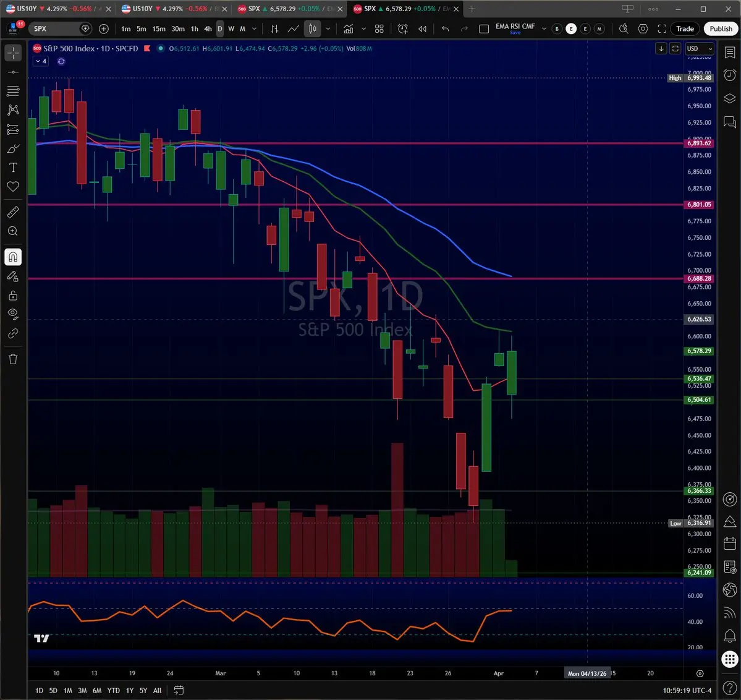This screenshot has height=700, width=741.
Task: Click the undo arrow
Action: [445, 29]
